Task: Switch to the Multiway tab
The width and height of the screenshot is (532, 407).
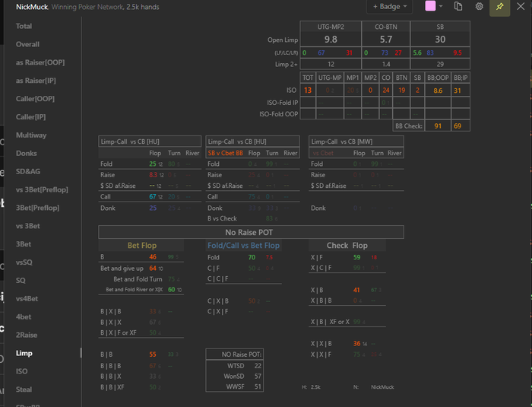Action: tap(31, 135)
